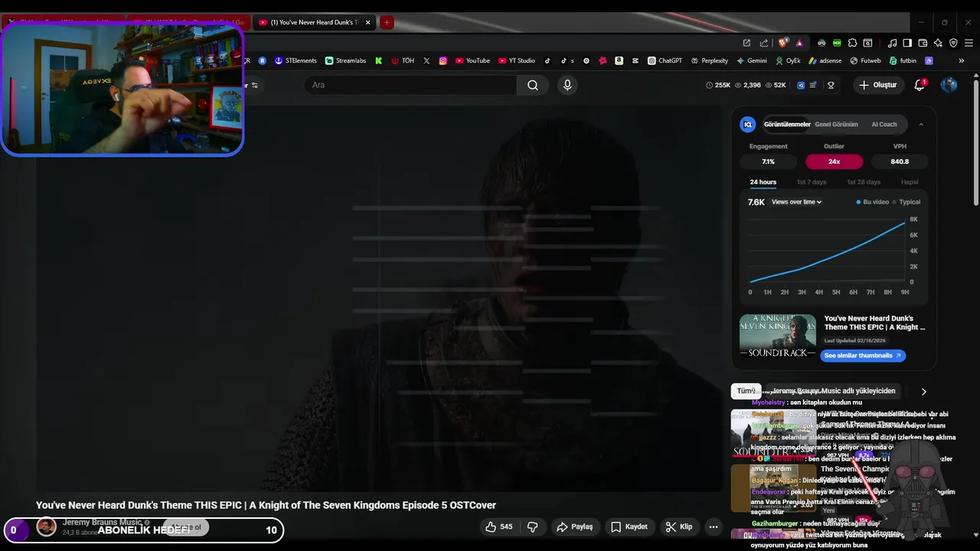Open the Brave wallet icon
The image size is (980, 551).
point(923,43)
